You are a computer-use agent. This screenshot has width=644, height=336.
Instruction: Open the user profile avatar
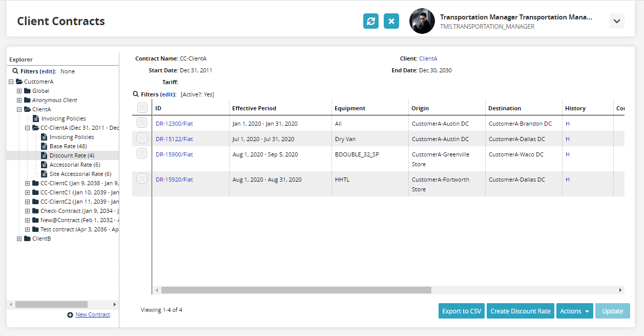(x=422, y=21)
